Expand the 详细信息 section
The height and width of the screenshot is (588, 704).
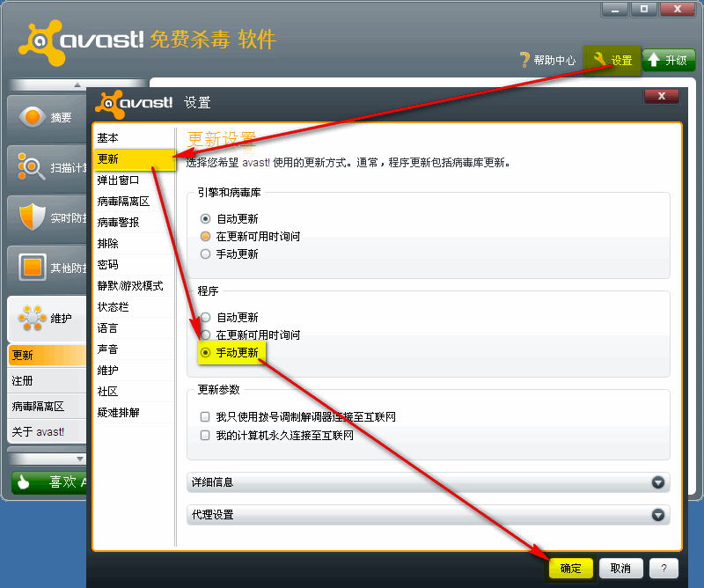[657, 482]
